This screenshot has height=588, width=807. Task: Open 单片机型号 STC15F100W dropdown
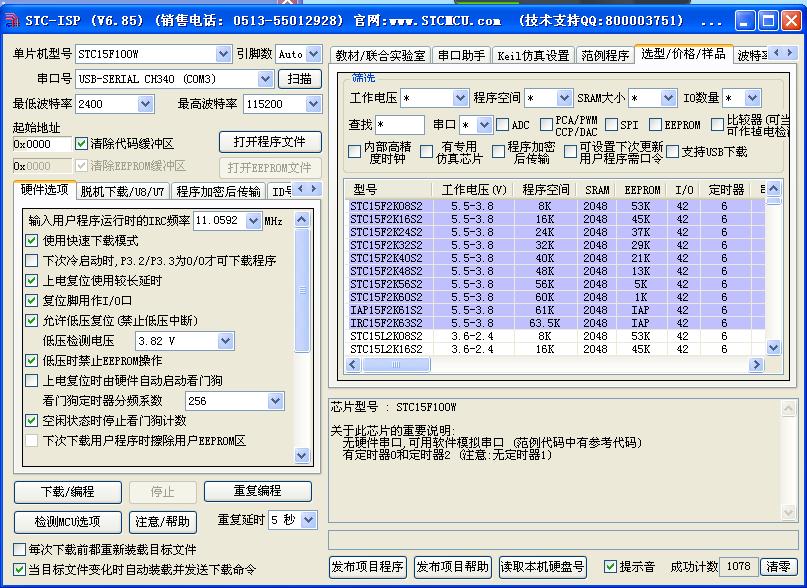[223, 54]
